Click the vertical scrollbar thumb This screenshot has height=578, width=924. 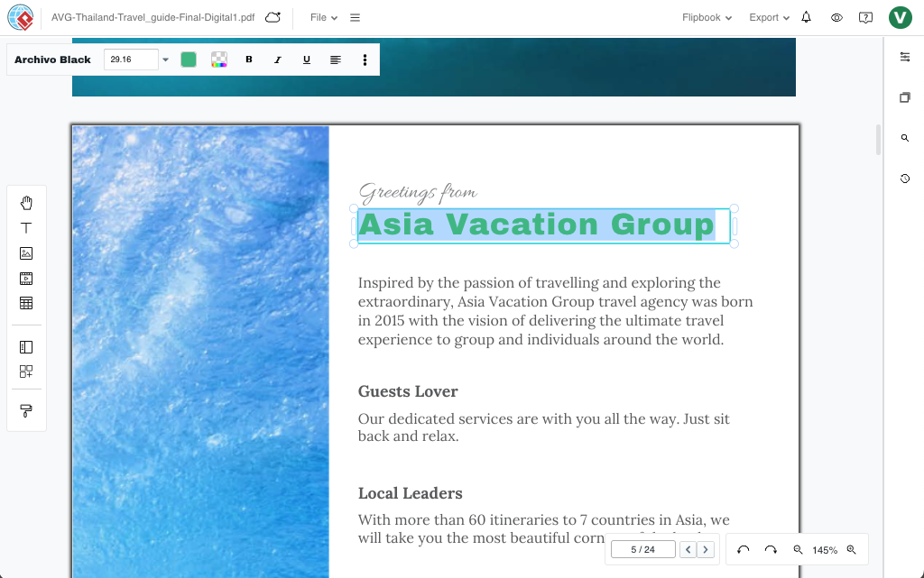tap(878, 140)
